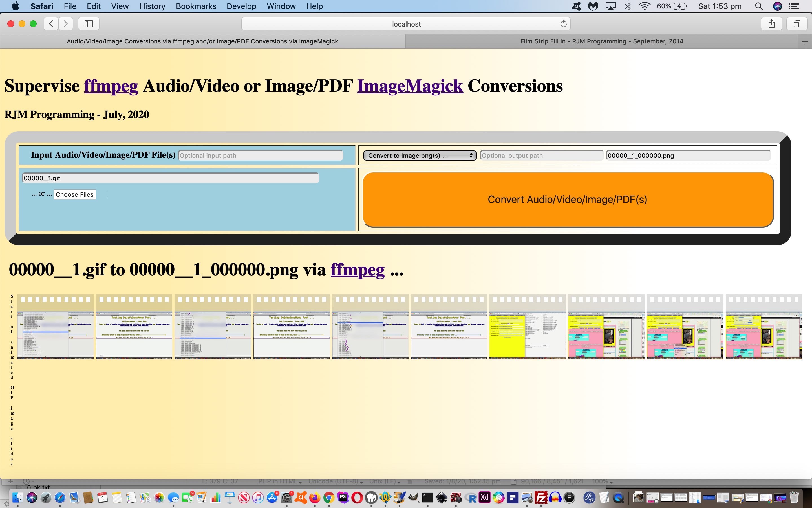Open PhpStorm in the Dock
Image resolution: width=812 pixels, height=508 pixels.
[x=343, y=498]
